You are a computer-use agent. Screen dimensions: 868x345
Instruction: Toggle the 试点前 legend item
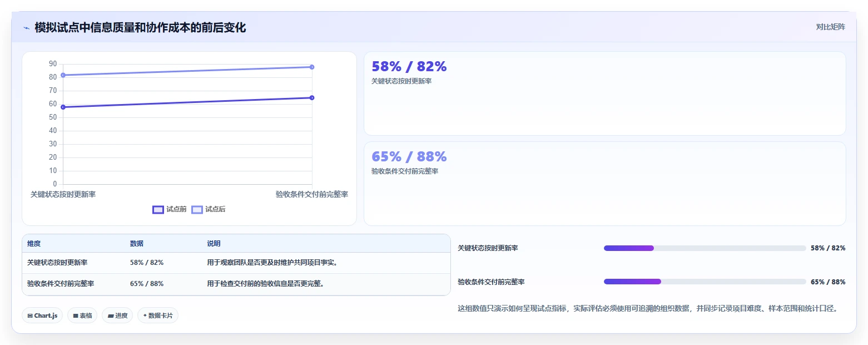click(x=170, y=209)
